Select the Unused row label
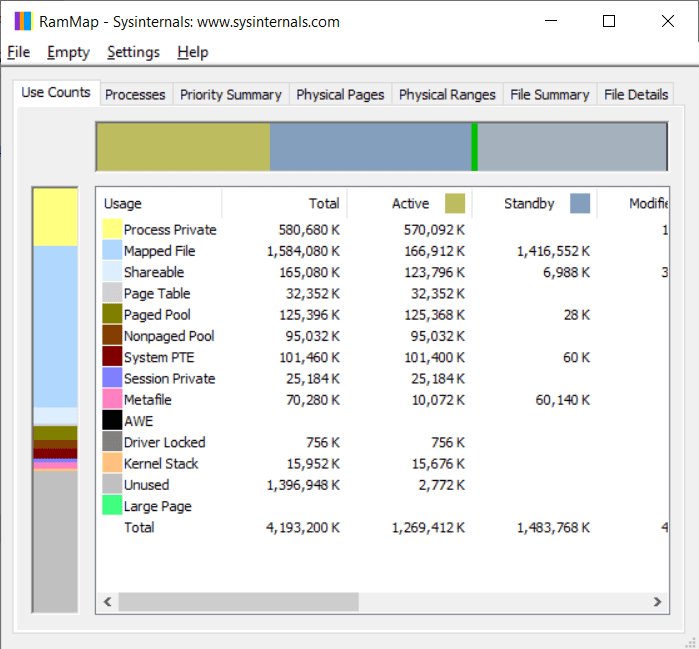 147,485
